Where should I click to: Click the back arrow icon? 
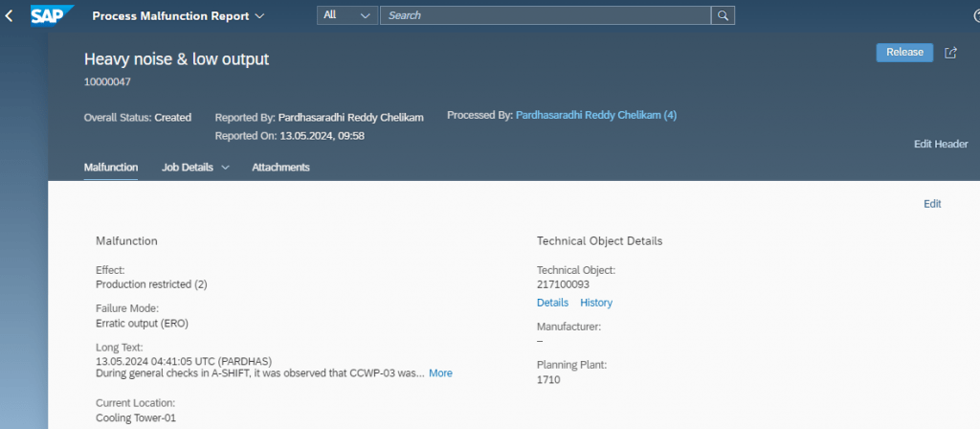click(9, 16)
